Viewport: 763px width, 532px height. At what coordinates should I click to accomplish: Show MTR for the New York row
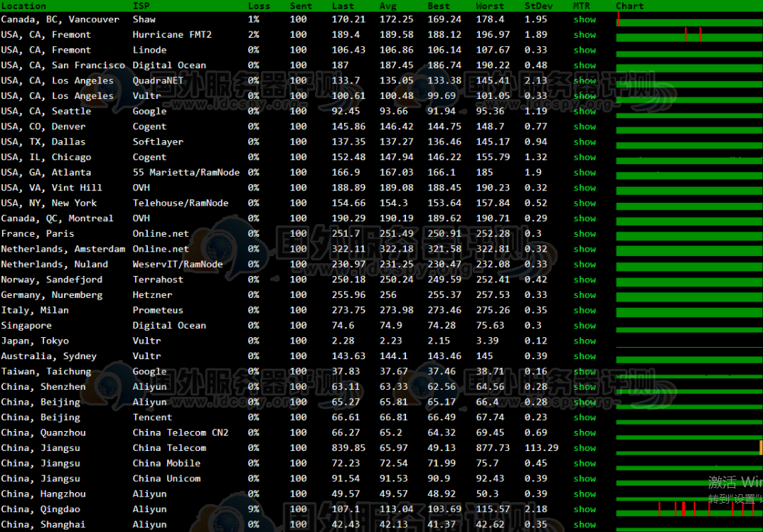point(585,203)
